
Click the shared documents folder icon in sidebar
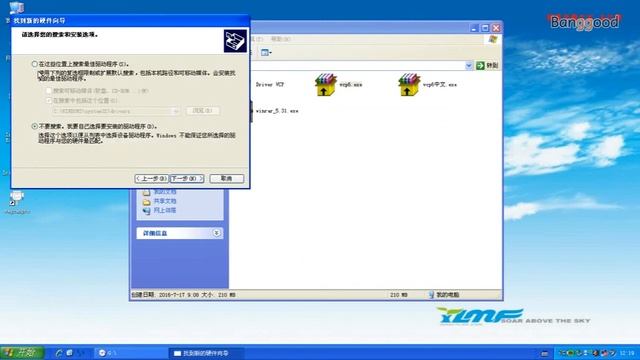click(147, 202)
